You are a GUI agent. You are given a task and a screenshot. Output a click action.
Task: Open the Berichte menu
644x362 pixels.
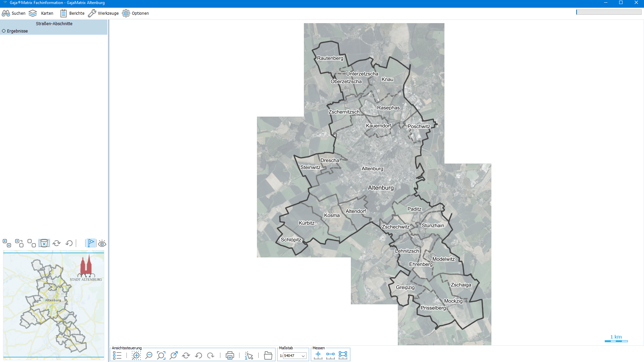click(72, 13)
